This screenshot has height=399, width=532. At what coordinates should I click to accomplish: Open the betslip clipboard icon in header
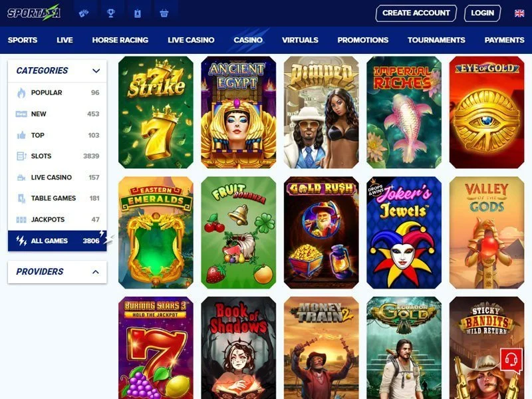[138, 13]
